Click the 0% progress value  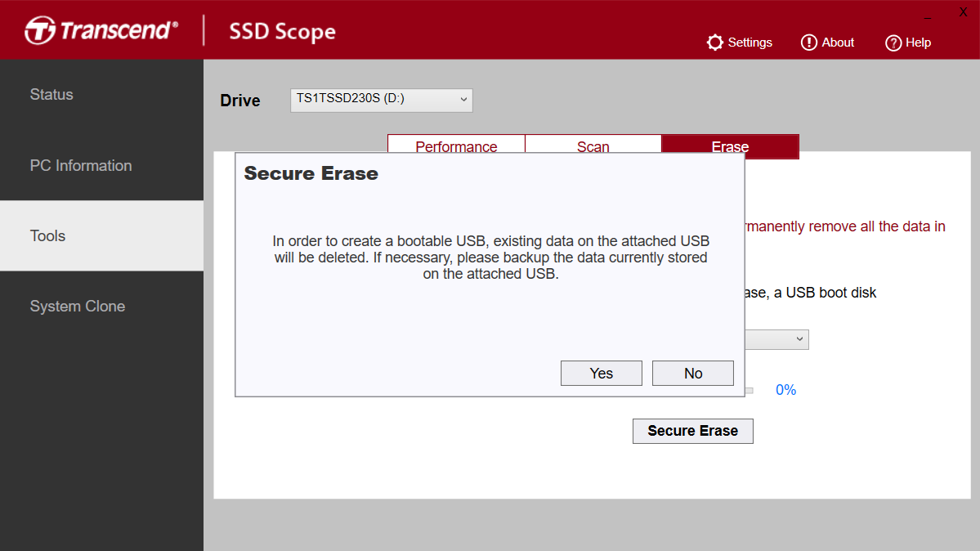point(785,390)
